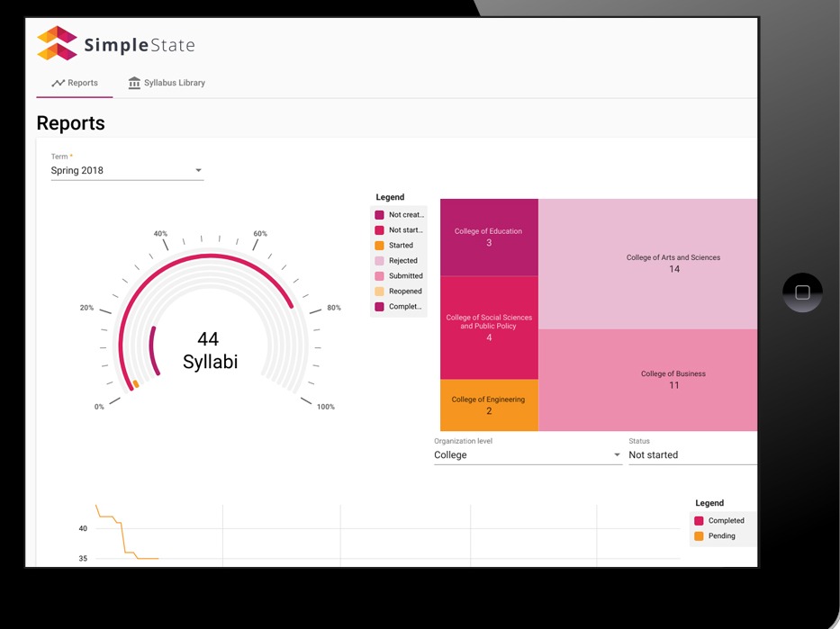Toggle Pending in the line chart legend
Viewport: 840px width, 629px height.
point(721,536)
